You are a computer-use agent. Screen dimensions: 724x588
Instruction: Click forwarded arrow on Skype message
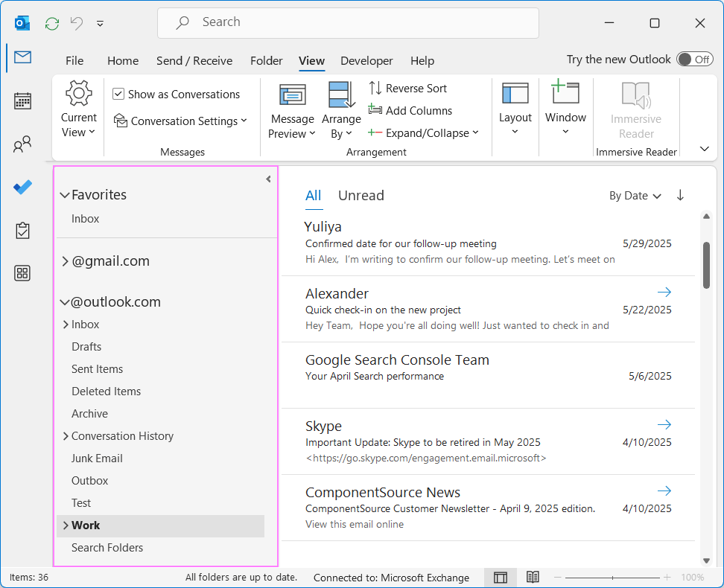(x=664, y=424)
